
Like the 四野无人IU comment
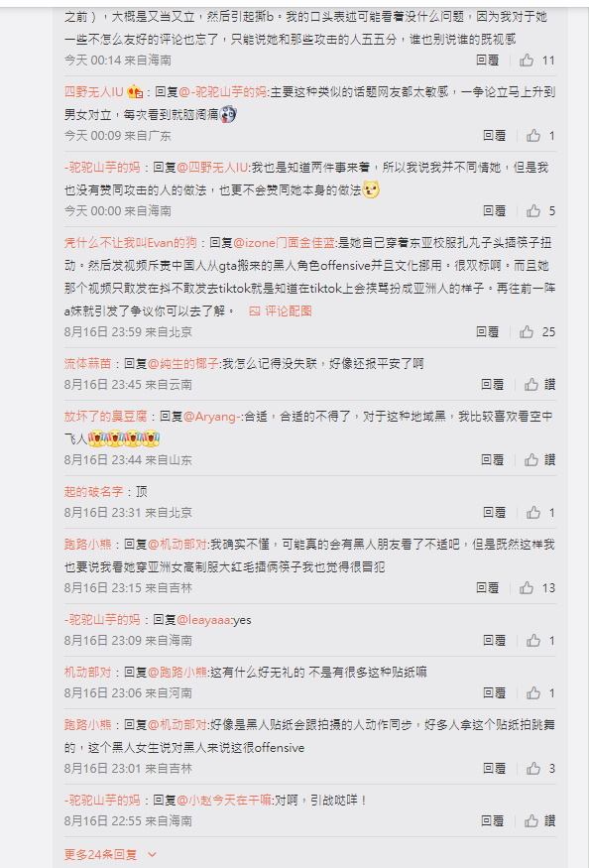(x=533, y=135)
